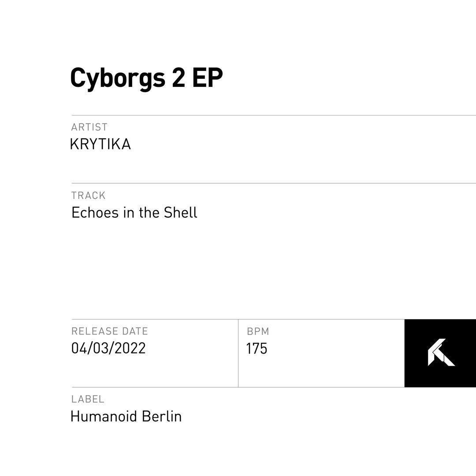Click the EP text in the title
Image resolution: width=476 pixels, height=476 pixels.
pyautogui.click(x=207, y=78)
